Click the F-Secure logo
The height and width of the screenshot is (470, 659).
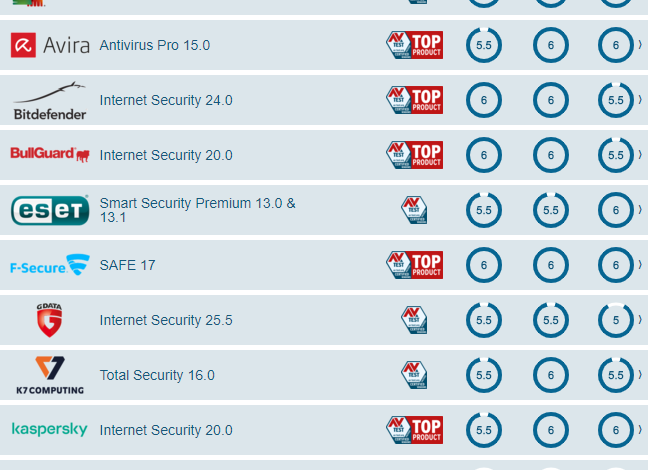[50, 265]
